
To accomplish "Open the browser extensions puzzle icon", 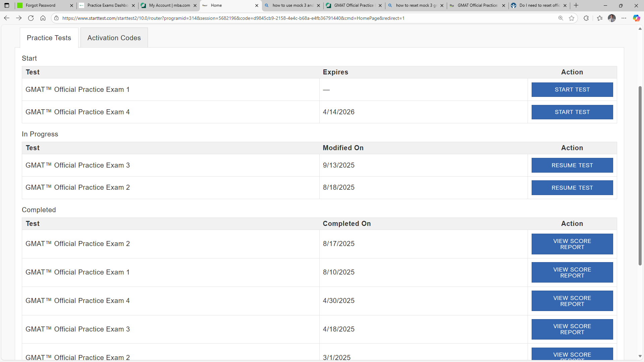I will [x=586, y=18].
